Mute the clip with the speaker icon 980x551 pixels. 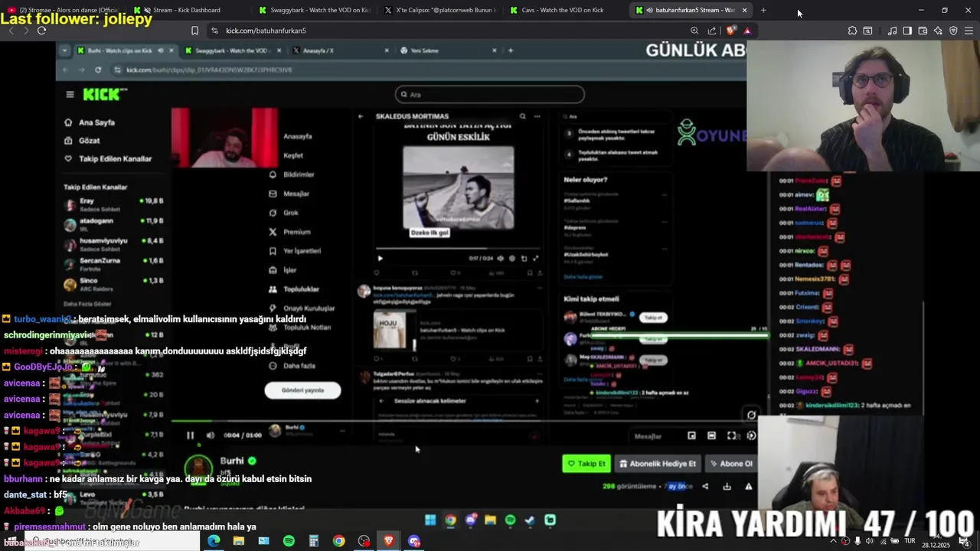click(x=211, y=435)
